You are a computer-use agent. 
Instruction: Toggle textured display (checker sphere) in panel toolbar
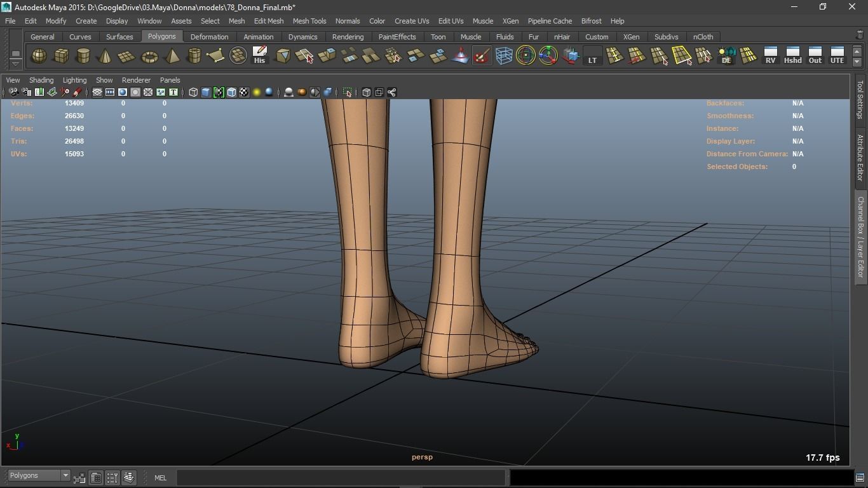tap(244, 93)
